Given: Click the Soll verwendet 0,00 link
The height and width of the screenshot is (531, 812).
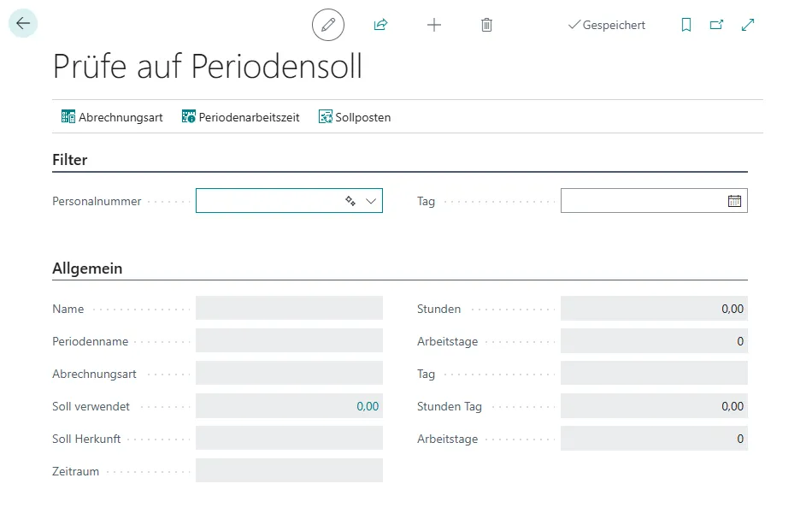Looking at the screenshot, I should [368, 406].
